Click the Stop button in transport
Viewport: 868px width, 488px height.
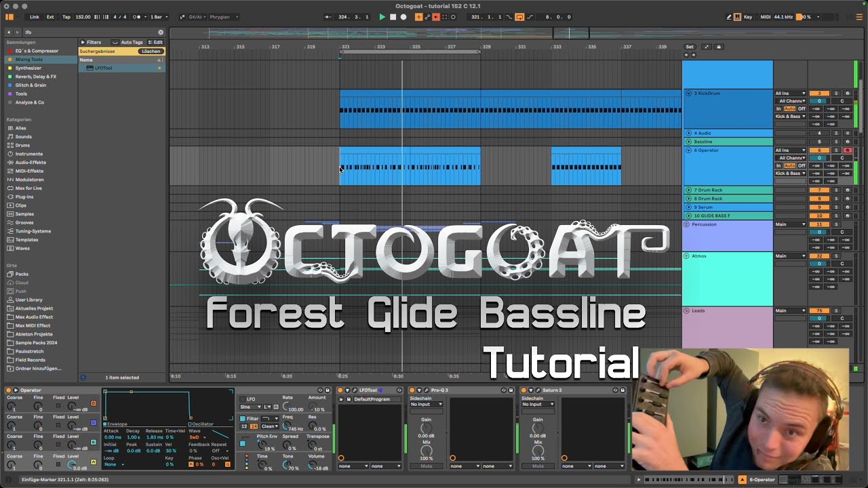[x=393, y=17]
